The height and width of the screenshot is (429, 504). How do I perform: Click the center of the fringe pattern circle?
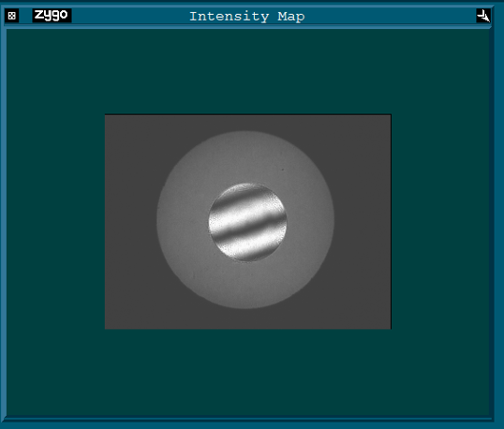247,222
